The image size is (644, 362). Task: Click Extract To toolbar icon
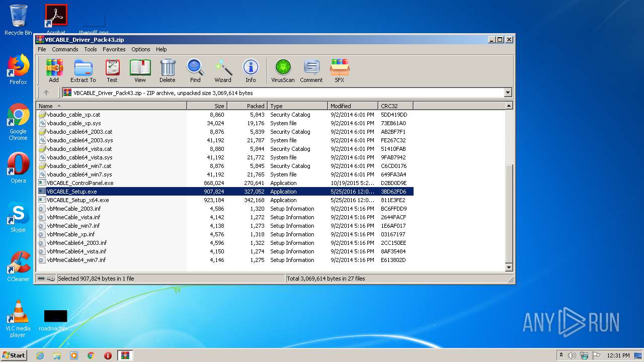[x=83, y=70]
